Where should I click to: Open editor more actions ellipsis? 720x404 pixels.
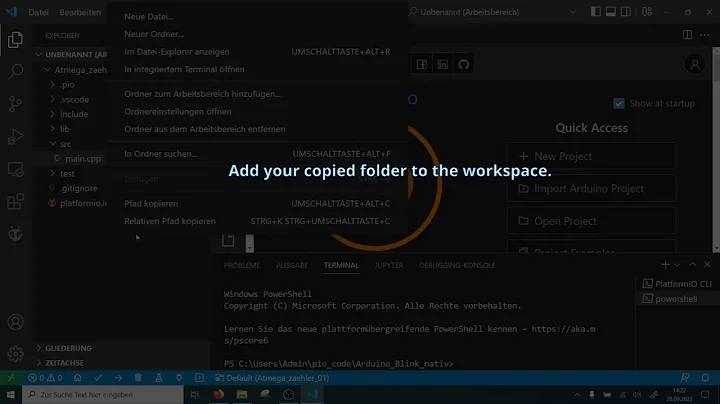[705, 35]
